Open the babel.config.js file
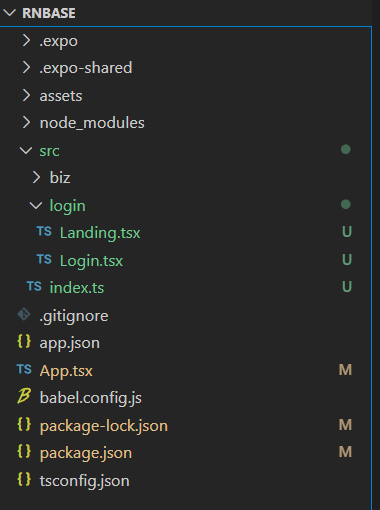Image resolution: width=380 pixels, height=510 pixels. (x=91, y=398)
